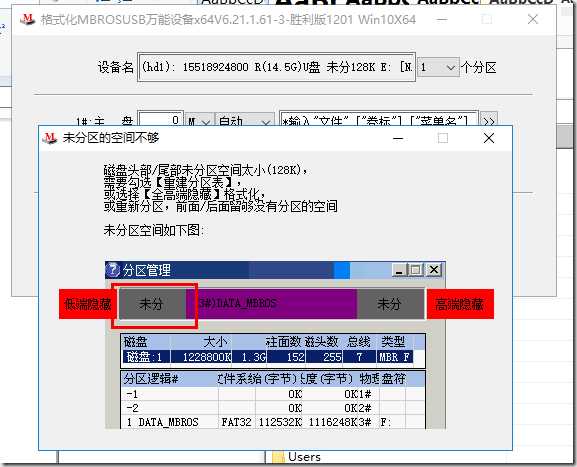Click the red 低端隐藏 label block
The width and height of the screenshot is (577, 467).
(88, 304)
